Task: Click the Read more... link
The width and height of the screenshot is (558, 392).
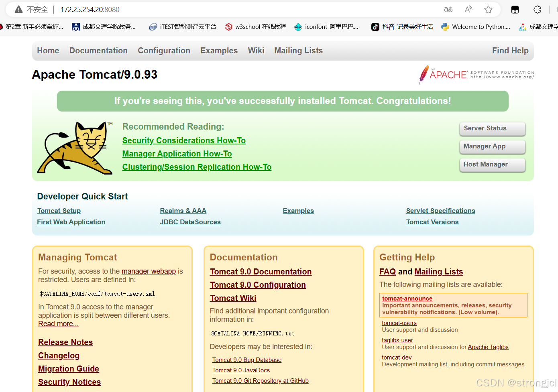Action: (x=58, y=324)
